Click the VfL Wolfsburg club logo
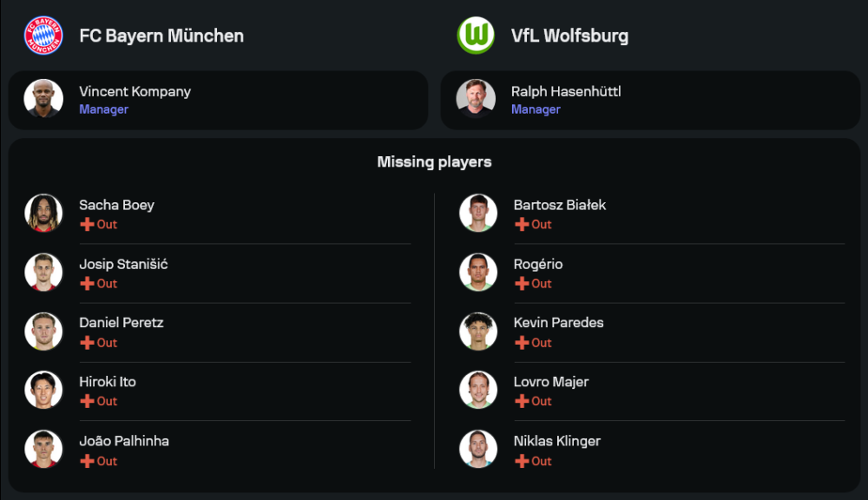 click(x=476, y=36)
